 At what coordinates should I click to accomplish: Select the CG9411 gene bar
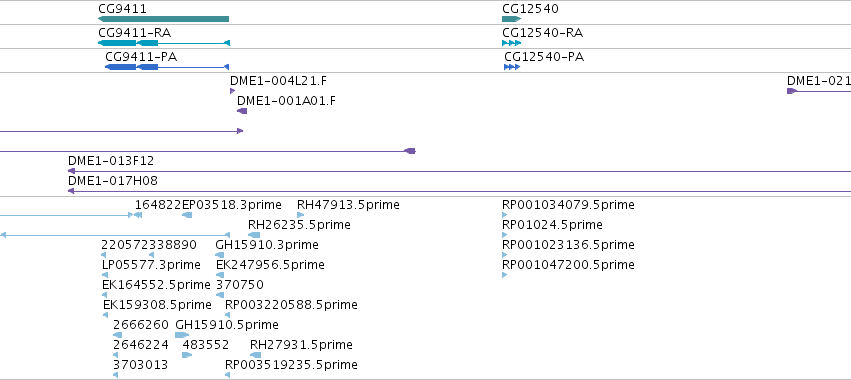pyautogui.click(x=163, y=19)
